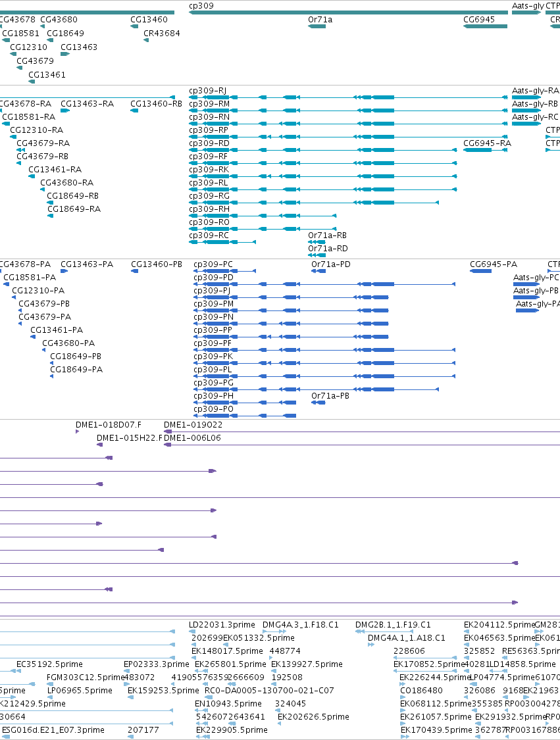The height and width of the screenshot is (740, 560).
Task: Click the CG13460-RB transcript label
Action: tap(157, 104)
